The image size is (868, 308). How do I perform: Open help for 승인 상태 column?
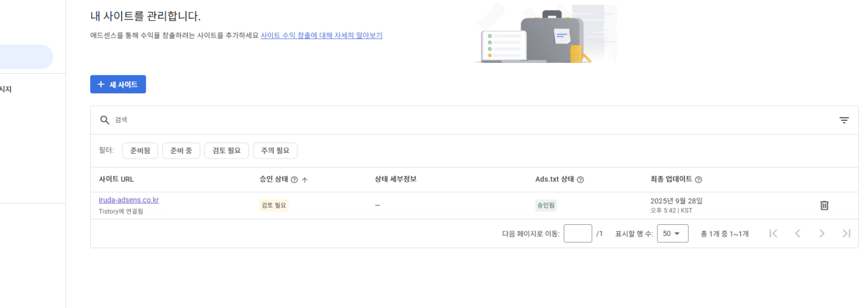294,180
